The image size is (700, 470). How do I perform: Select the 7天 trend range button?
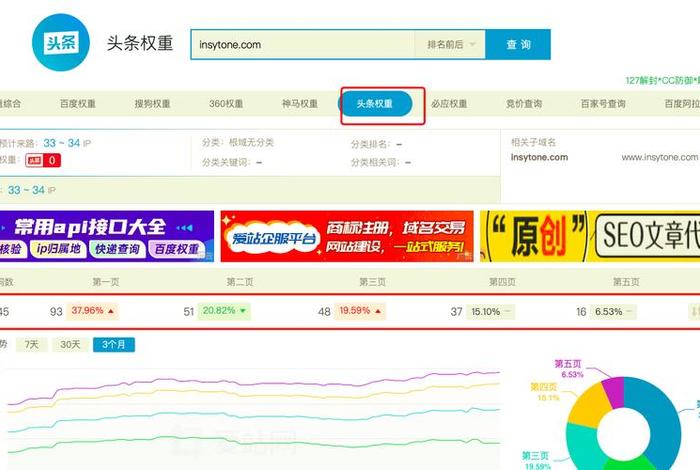tap(32, 345)
